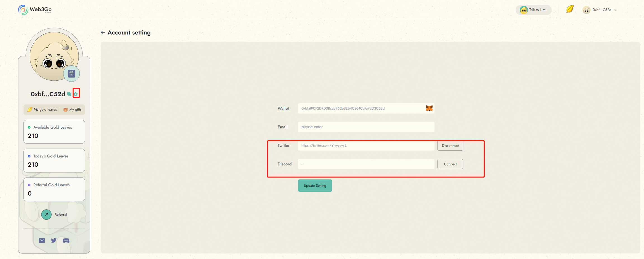Click the Web3Go logo
The image size is (644, 259).
pos(35,10)
